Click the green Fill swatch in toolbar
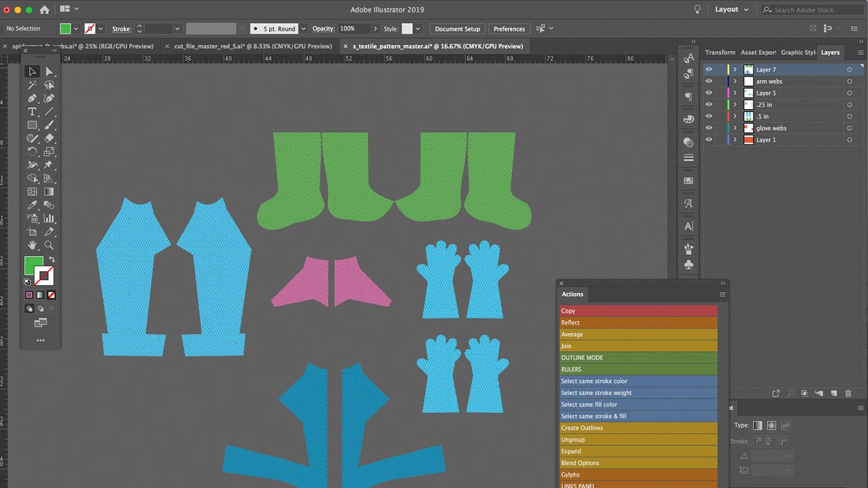 pos(33,266)
